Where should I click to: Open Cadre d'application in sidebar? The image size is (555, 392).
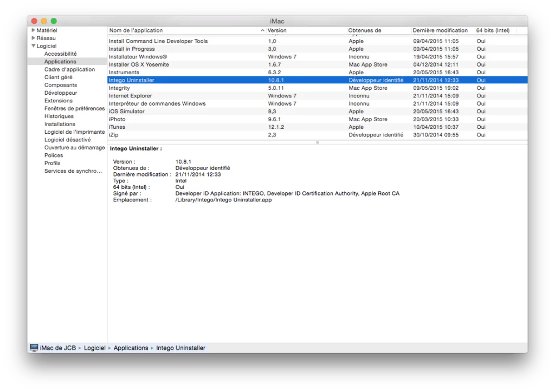69,69
